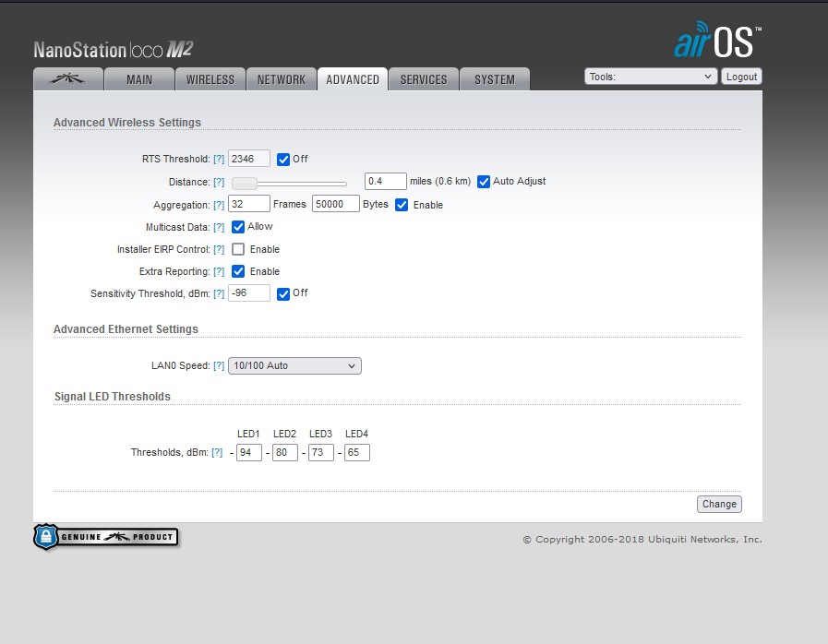Switch to the WIRELESS tab
The width and height of the screenshot is (828, 644).
[x=210, y=79]
